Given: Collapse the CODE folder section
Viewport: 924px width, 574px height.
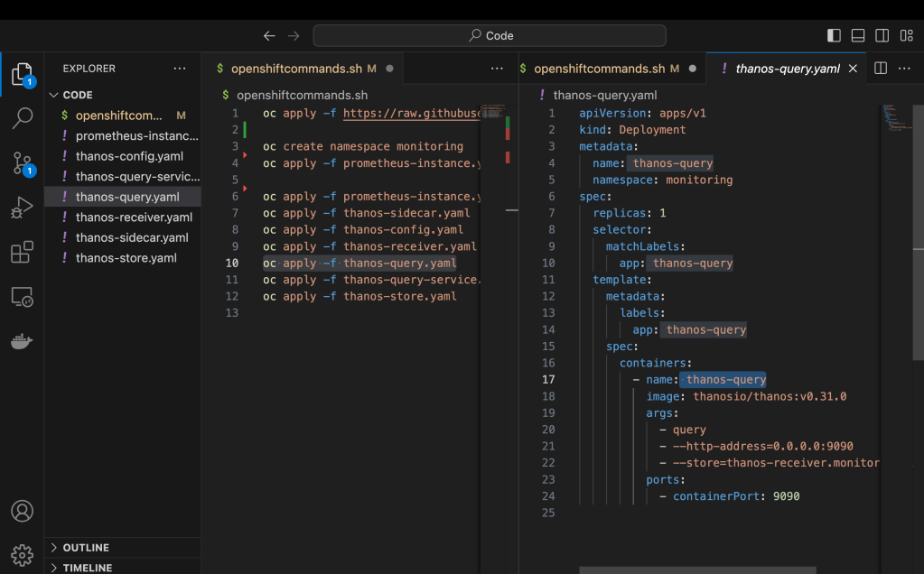Looking at the screenshot, I should (x=123, y=95).
